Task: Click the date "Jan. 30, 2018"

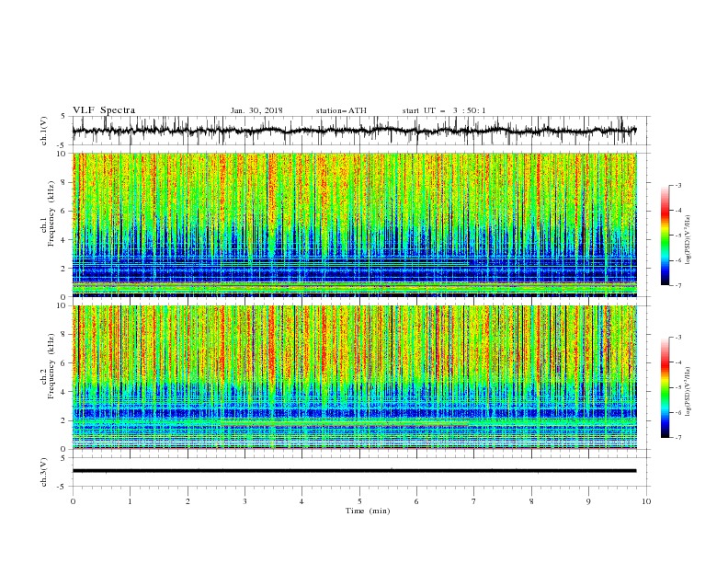Action: pos(256,110)
